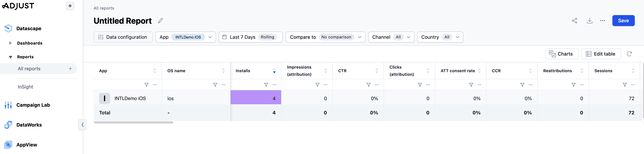Screen dimensions: 644x154
Task: Toggle sort on the Sessions column
Action: tap(633, 71)
